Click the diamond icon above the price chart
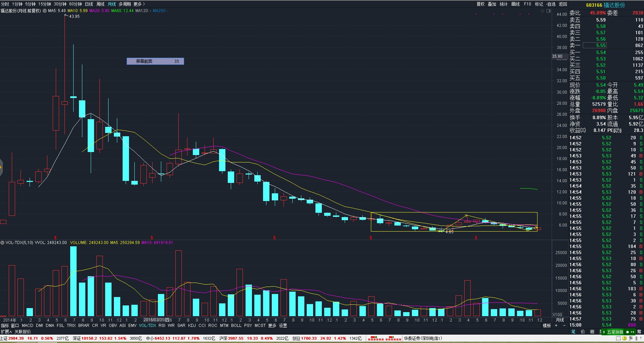Image resolution: width=644 pixels, height=343 pixels. (542, 11)
